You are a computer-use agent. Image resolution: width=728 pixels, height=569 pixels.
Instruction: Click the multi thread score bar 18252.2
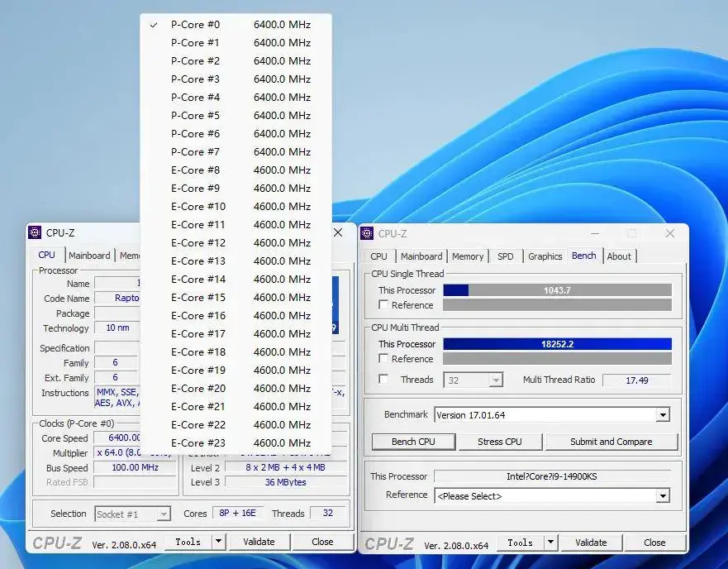pyautogui.click(x=557, y=344)
